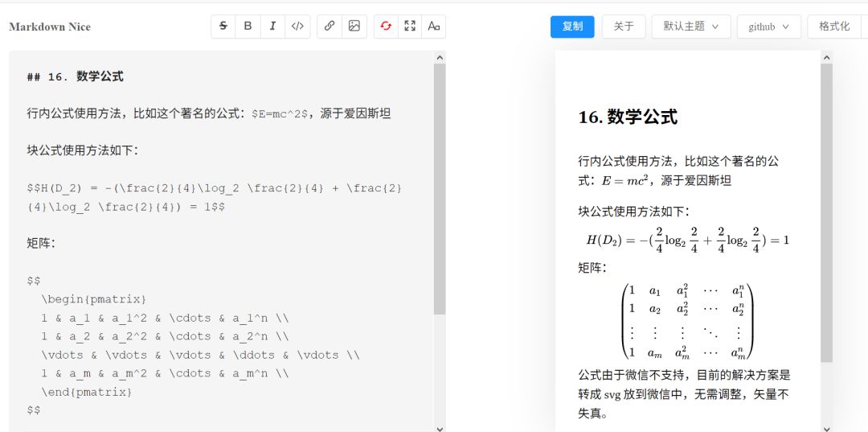Toggle italic text formatting
The width and height of the screenshot is (868, 432).
(272, 26)
